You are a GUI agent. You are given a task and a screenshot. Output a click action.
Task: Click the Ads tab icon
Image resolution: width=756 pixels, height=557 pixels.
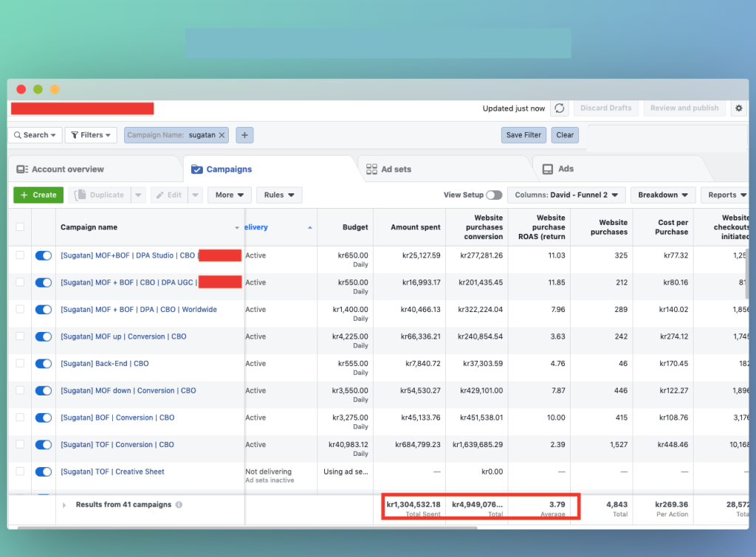pyautogui.click(x=548, y=170)
